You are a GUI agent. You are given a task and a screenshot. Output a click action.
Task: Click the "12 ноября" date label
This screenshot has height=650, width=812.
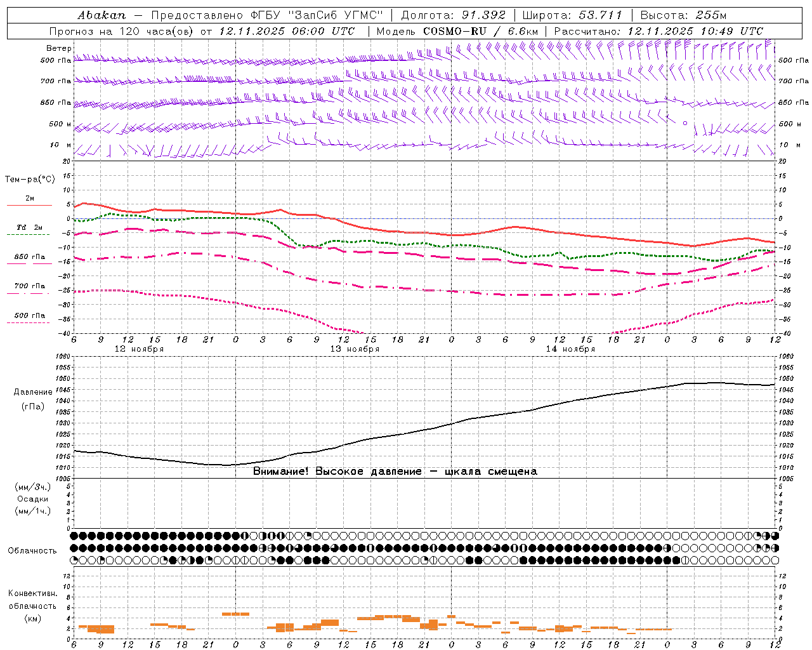(139, 349)
